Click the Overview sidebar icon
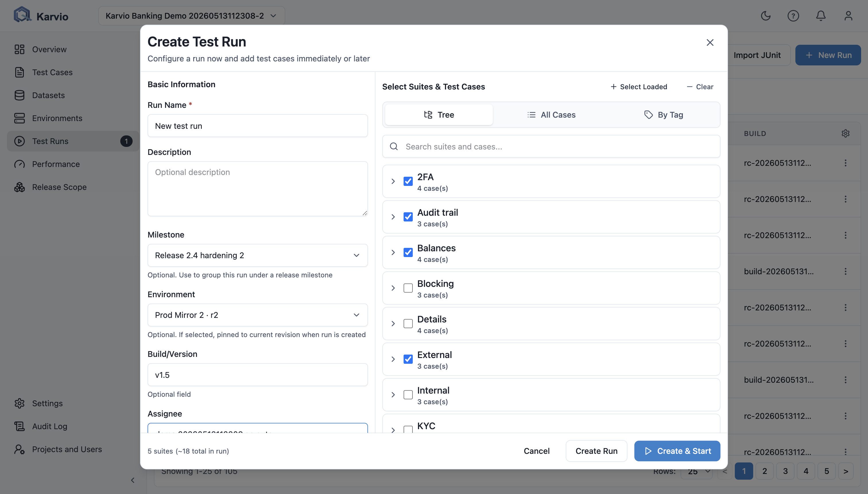This screenshot has width=868, height=494. pos(19,49)
